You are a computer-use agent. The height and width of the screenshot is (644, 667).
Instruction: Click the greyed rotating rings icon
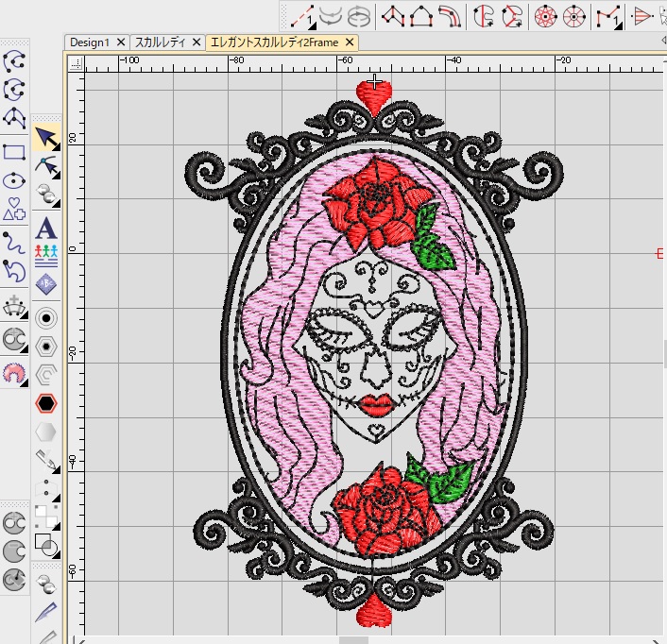[x=359, y=16]
